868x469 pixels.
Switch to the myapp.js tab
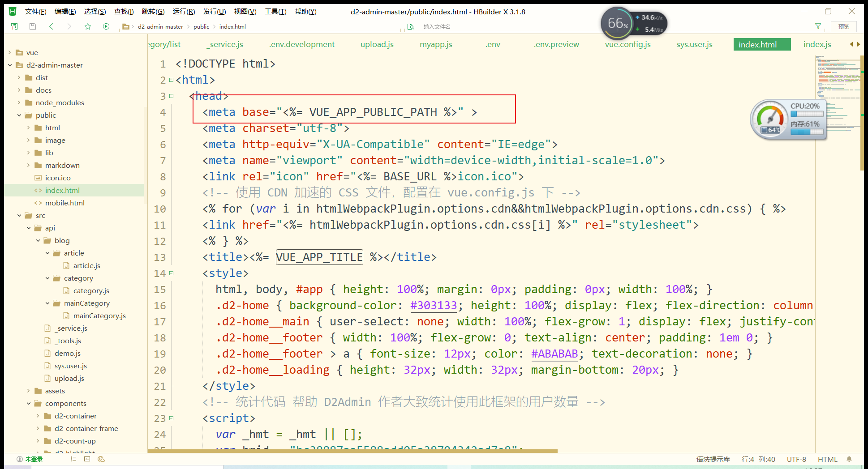436,44
